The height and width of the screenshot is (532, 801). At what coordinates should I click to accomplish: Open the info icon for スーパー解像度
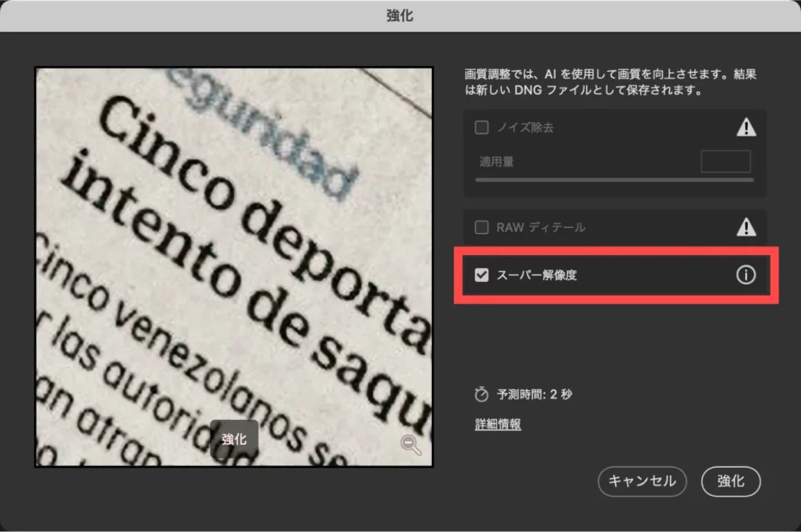tap(745, 275)
